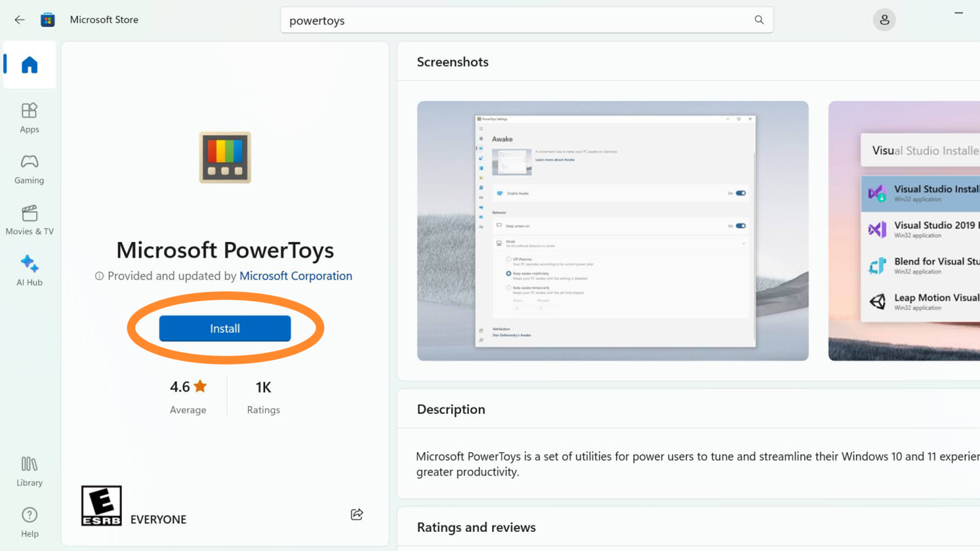Click inside the powertoys search field

(462, 20)
